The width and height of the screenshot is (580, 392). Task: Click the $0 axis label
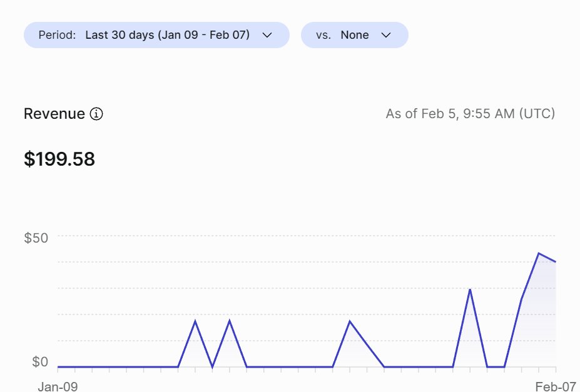point(40,362)
